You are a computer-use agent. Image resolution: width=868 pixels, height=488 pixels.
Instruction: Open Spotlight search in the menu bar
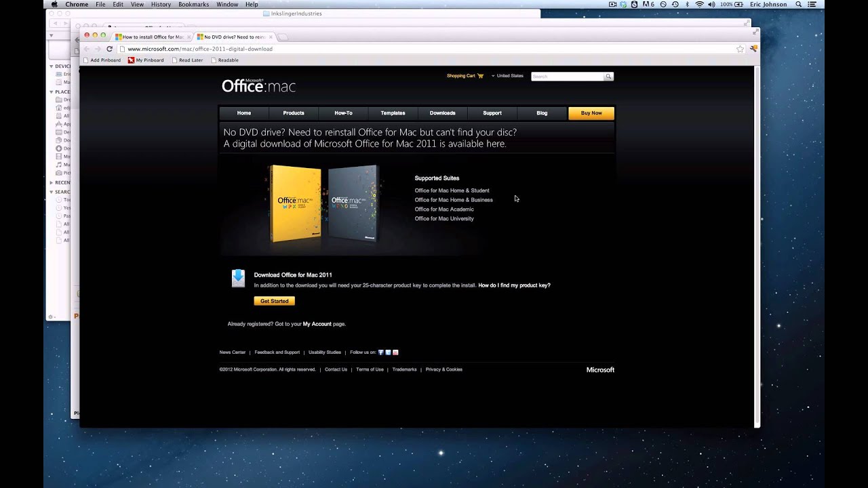tap(799, 4)
